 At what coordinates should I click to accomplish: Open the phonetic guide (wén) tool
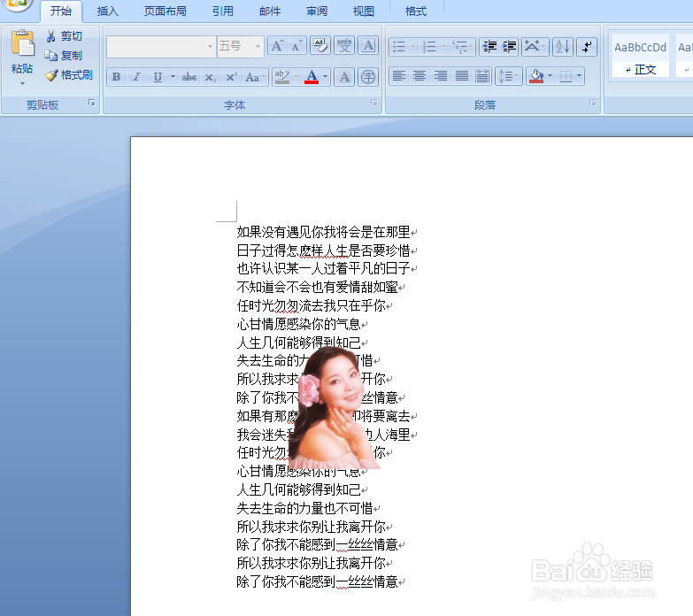coord(344,46)
